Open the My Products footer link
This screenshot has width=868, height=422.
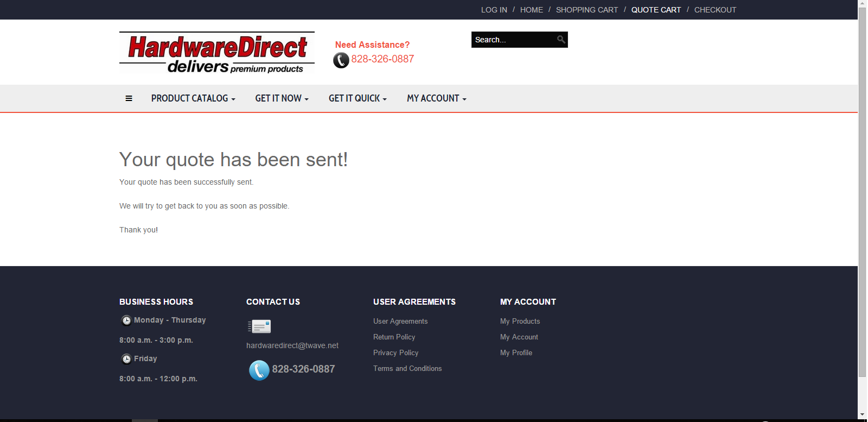(x=520, y=322)
